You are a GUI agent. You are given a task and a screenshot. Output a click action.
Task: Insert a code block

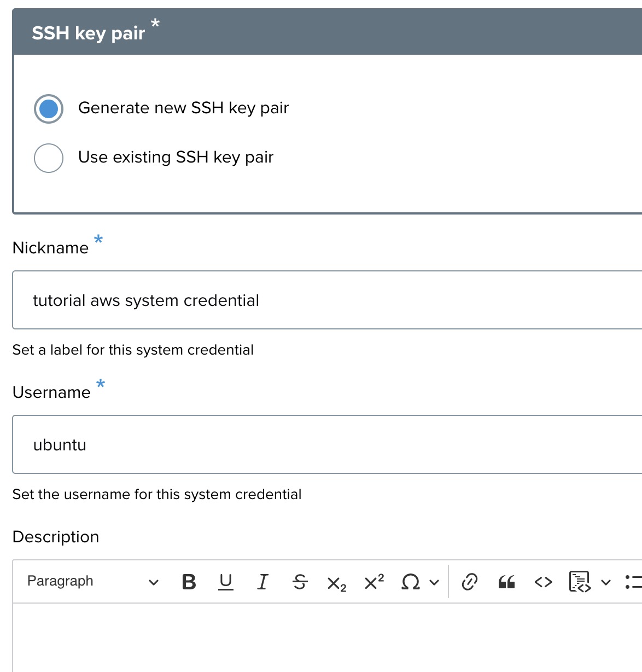tap(579, 582)
